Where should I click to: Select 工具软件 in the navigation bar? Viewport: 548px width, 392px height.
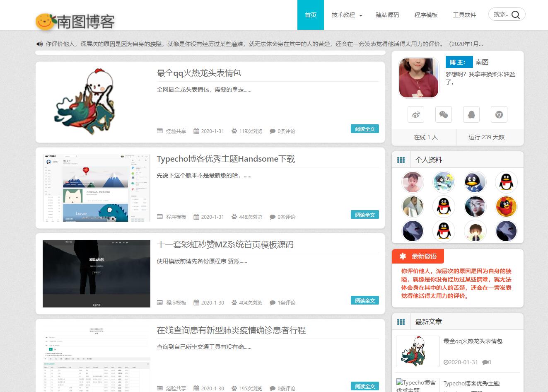click(x=464, y=15)
